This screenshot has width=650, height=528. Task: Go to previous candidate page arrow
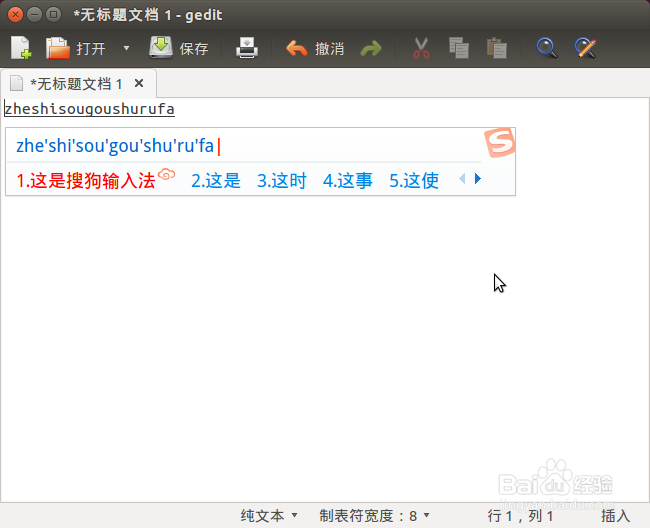click(x=462, y=179)
